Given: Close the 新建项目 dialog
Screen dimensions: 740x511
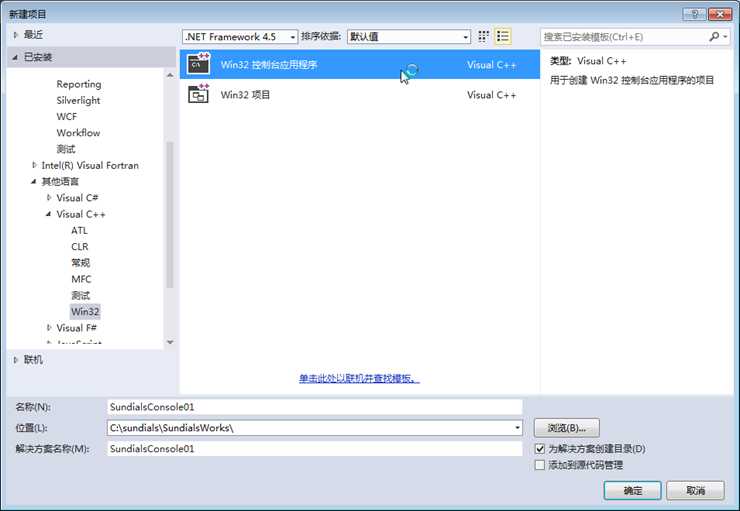Looking at the screenshot, I should click(x=719, y=14).
